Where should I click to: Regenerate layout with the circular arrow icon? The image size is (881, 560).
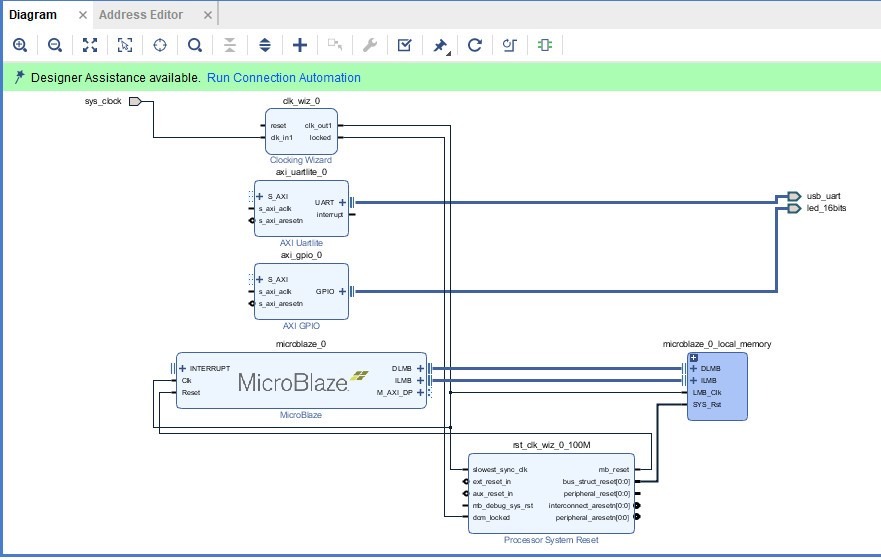(x=475, y=45)
